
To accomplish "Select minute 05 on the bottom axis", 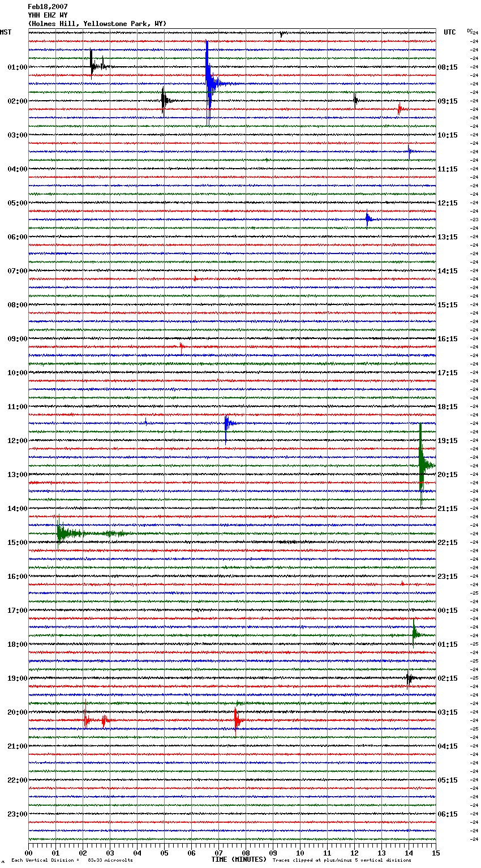I will click(164, 853).
